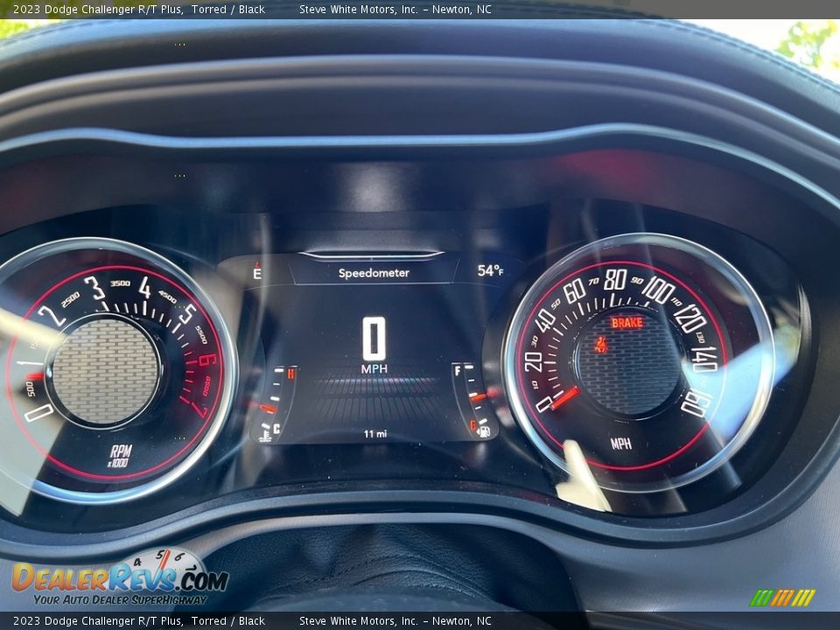Tap the small 4500 label on the tachometer
840x630 pixels.
point(166,297)
